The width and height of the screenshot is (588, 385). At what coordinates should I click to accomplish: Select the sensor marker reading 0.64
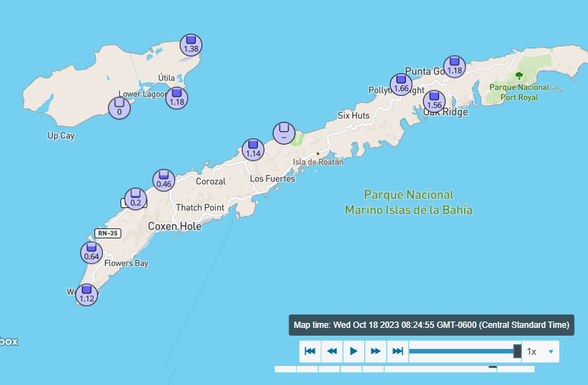tap(91, 252)
